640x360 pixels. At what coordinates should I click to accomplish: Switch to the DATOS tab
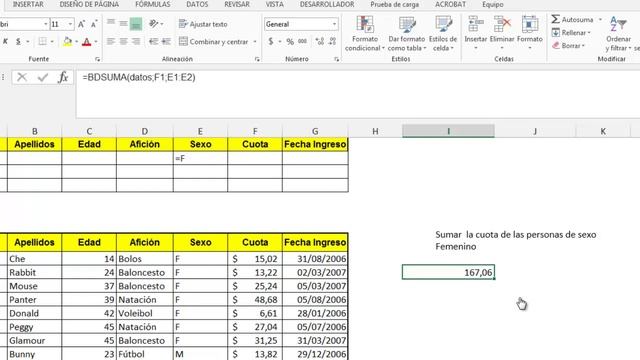[x=197, y=4]
